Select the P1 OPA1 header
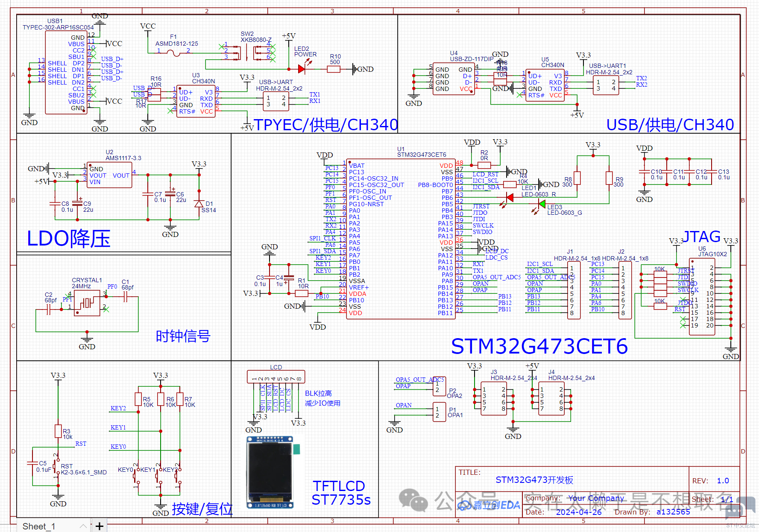The height and width of the screenshot is (532, 759). [440, 412]
